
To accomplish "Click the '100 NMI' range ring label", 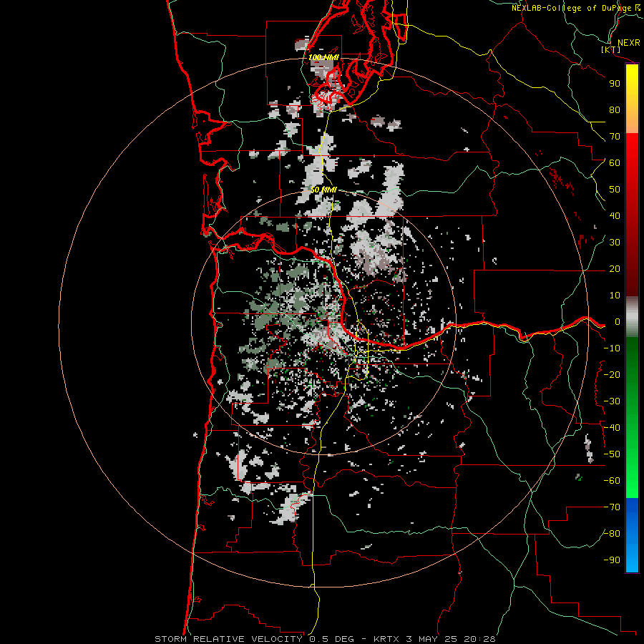I will [x=323, y=57].
